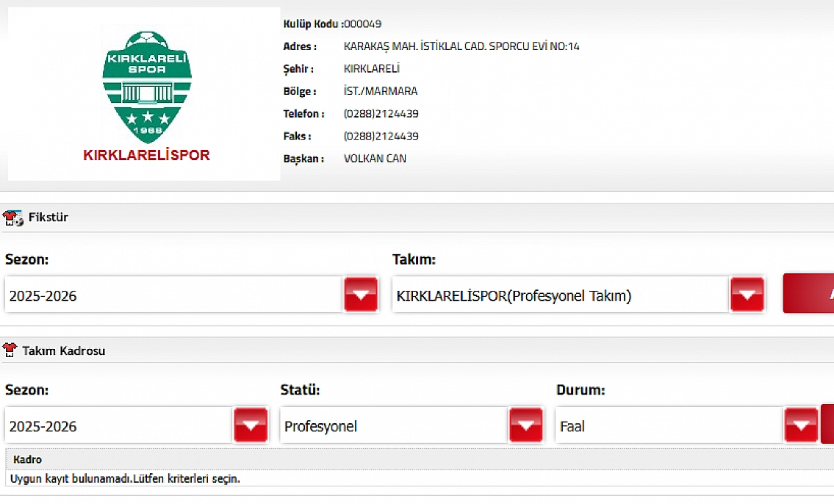
Task: Open the Takım dropdown arrow
Action: (x=747, y=294)
